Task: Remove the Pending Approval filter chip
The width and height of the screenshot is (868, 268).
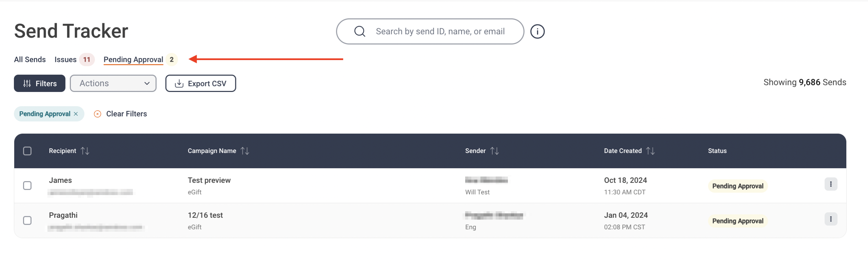Action: pos(76,114)
